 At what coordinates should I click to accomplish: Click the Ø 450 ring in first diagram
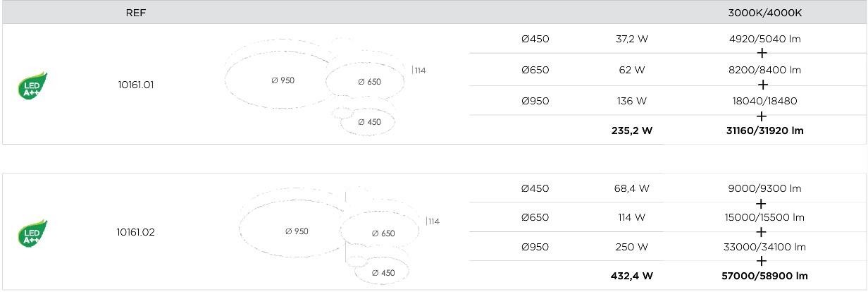[x=369, y=122]
